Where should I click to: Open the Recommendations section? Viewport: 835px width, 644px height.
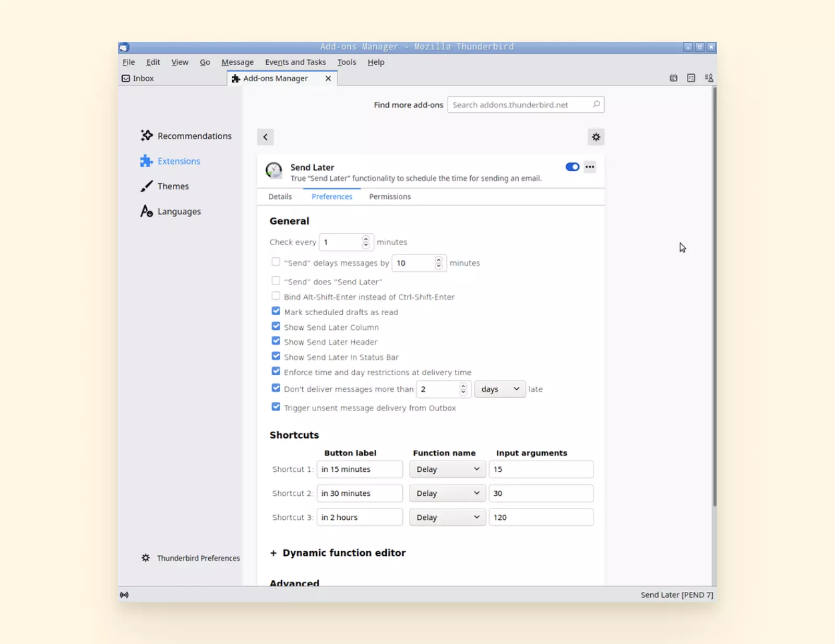(186, 136)
